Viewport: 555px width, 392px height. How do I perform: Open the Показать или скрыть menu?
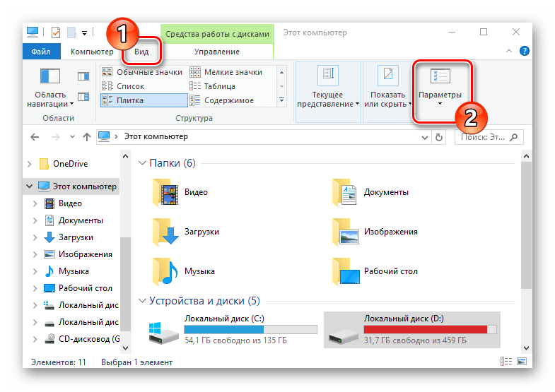387,92
